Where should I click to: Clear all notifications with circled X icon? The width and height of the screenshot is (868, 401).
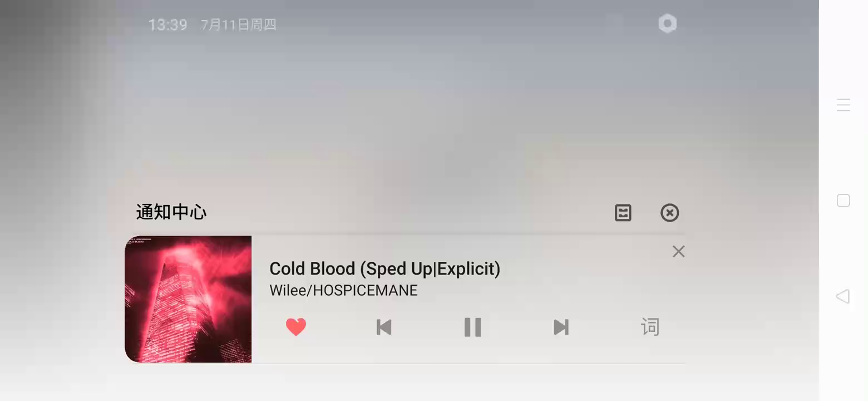[x=669, y=213]
